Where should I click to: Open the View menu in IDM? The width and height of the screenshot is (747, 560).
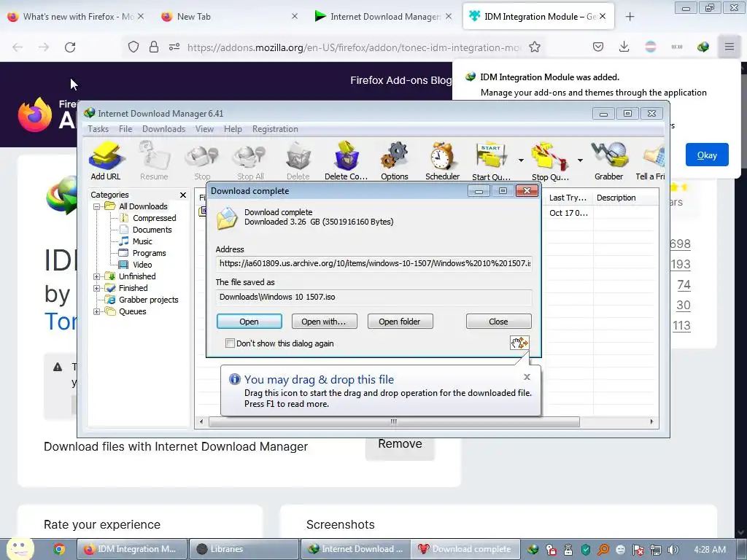[x=204, y=129]
